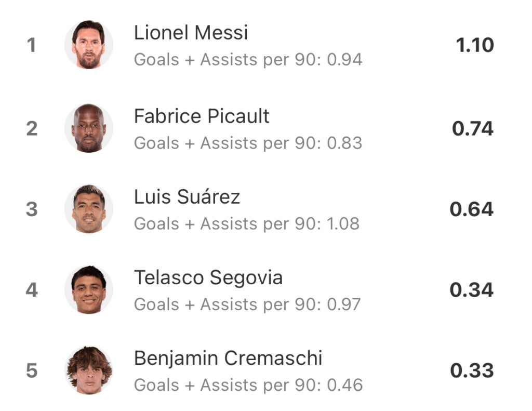532x411 pixels.
Task: Tap Segovia's Goals + Assists 0.97 subtitle
Action: [x=247, y=304]
